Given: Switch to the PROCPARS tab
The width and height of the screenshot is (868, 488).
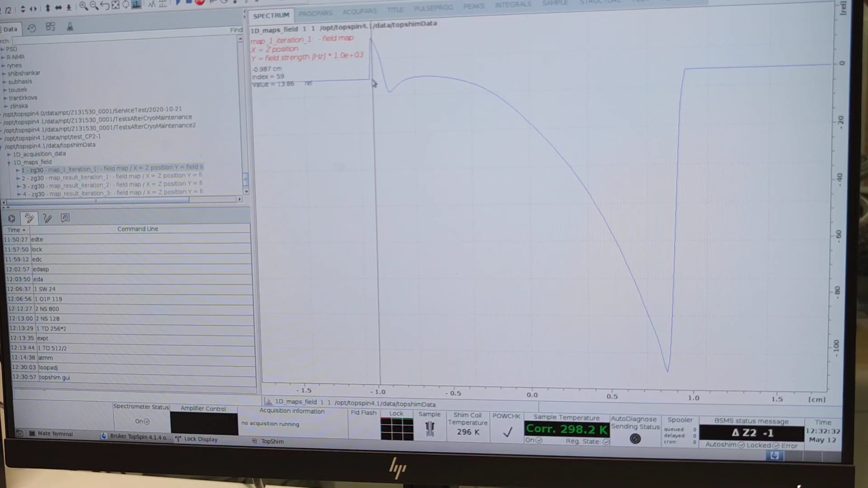Looking at the screenshot, I should pos(315,14).
